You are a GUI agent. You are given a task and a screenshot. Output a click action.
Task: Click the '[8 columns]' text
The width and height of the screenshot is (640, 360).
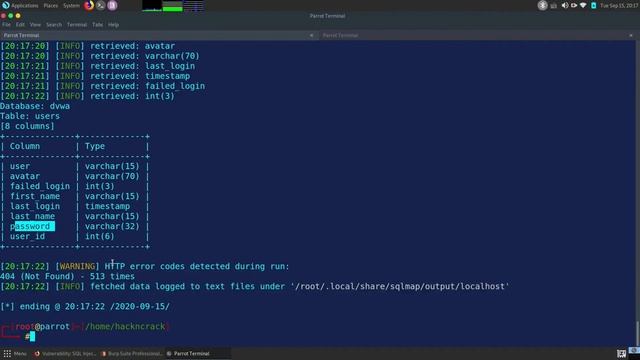click(x=27, y=126)
